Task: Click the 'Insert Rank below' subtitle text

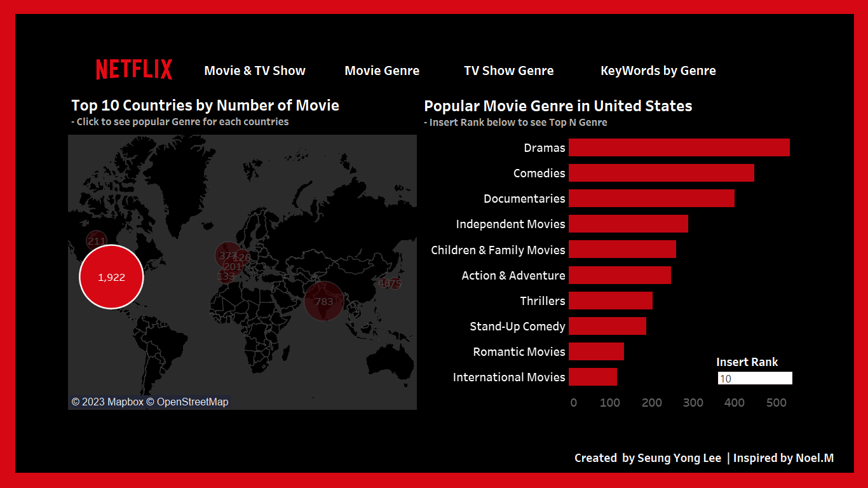Action: tap(515, 123)
